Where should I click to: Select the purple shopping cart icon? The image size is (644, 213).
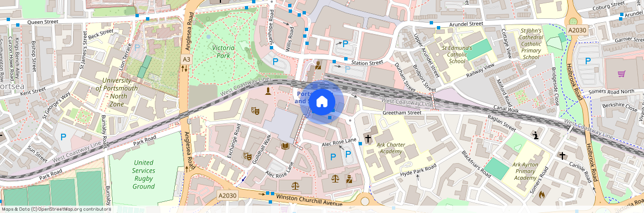pos(621,74)
